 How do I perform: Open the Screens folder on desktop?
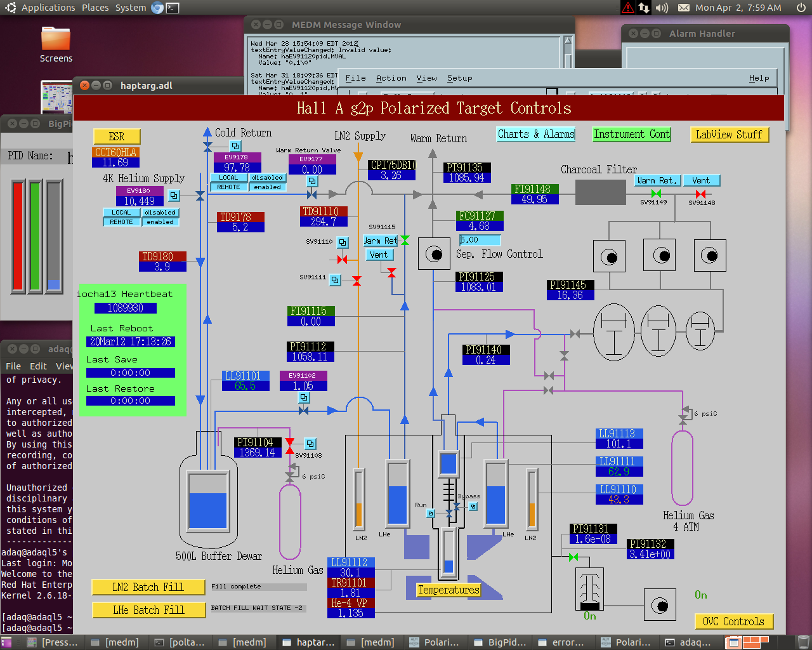56,45
